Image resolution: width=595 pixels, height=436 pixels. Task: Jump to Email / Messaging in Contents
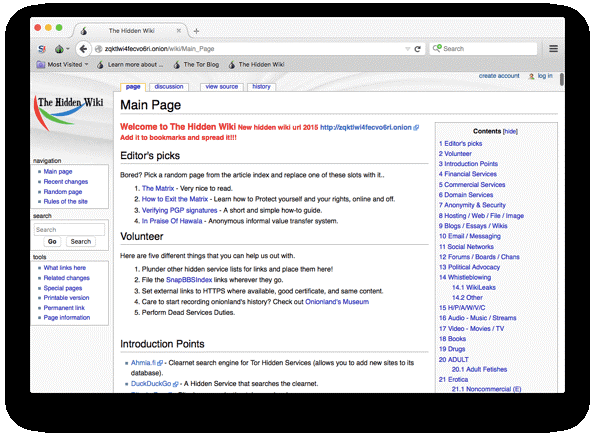tap(469, 236)
